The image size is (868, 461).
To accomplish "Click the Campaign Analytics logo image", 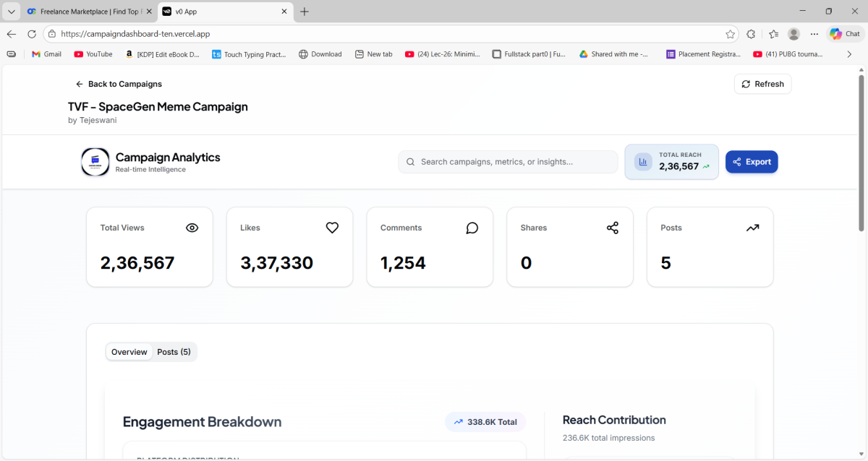I will click(x=95, y=162).
